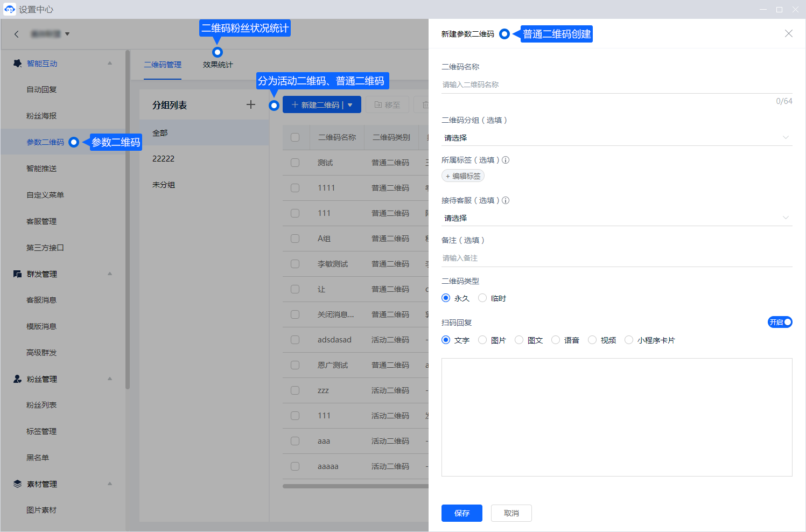Click the back arrow in the header
The width and height of the screenshot is (806, 532).
(x=17, y=34)
